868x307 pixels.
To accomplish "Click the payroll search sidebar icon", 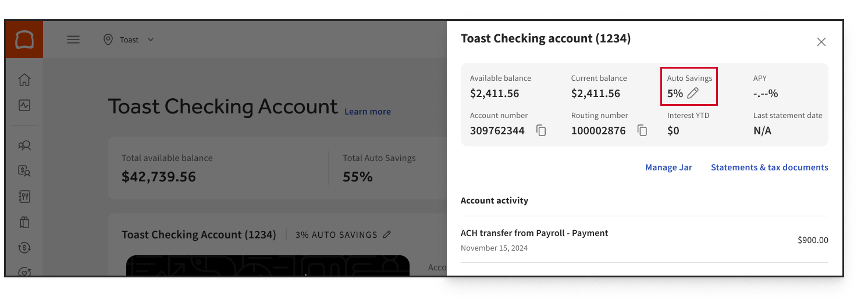I will pos(24,171).
